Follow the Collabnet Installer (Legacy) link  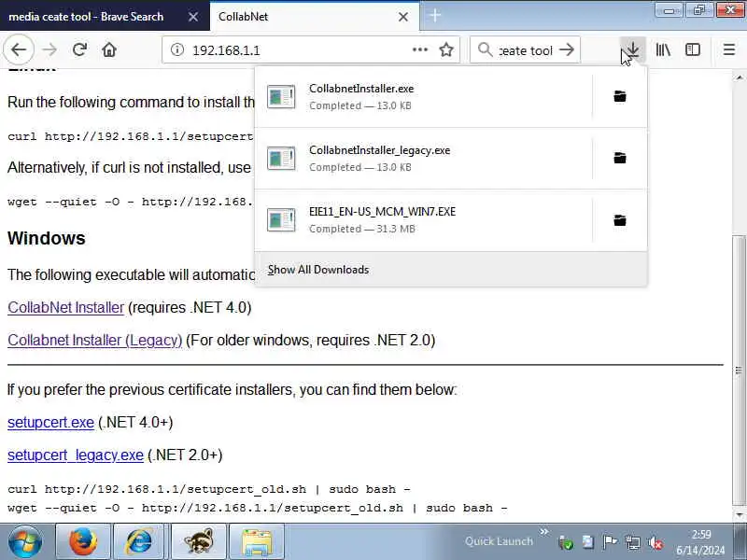tap(95, 340)
